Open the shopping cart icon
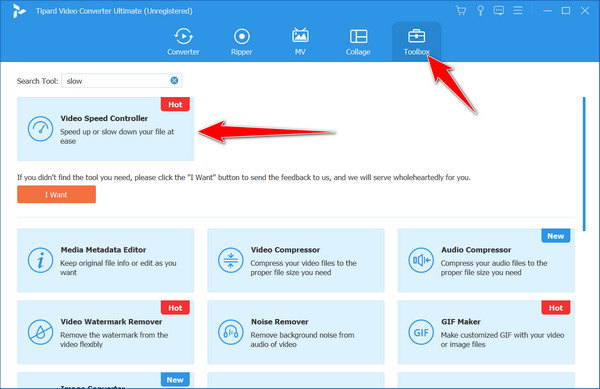The width and height of the screenshot is (600, 389). (x=461, y=10)
